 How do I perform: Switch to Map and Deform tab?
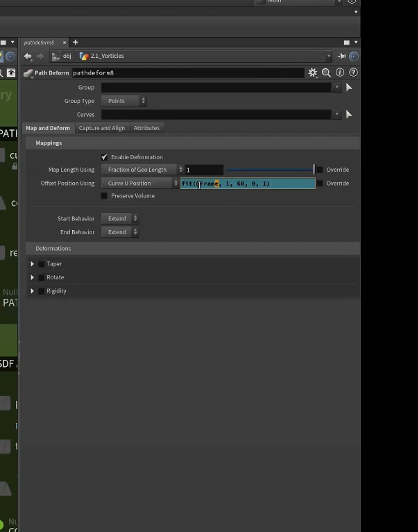coord(48,128)
